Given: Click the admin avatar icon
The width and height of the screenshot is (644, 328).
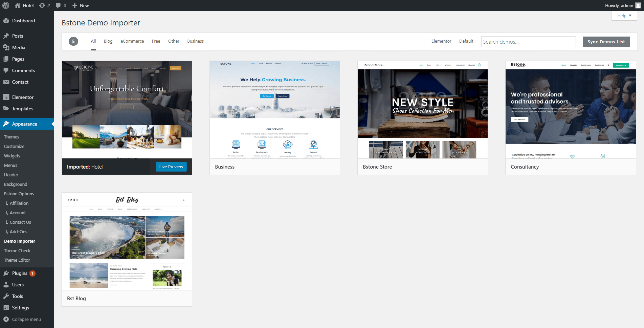Looking at the screenshot, I should pos(638,5).
